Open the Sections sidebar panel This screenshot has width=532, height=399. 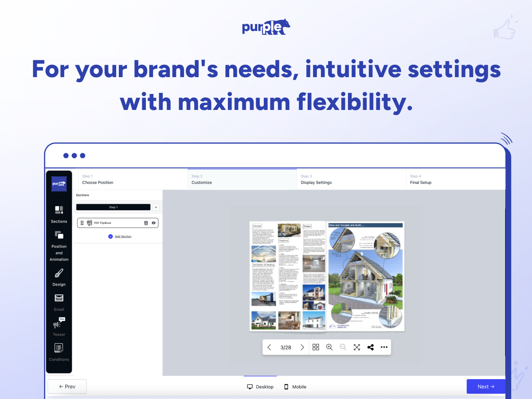pyautogui.click(x=59, y=214)
